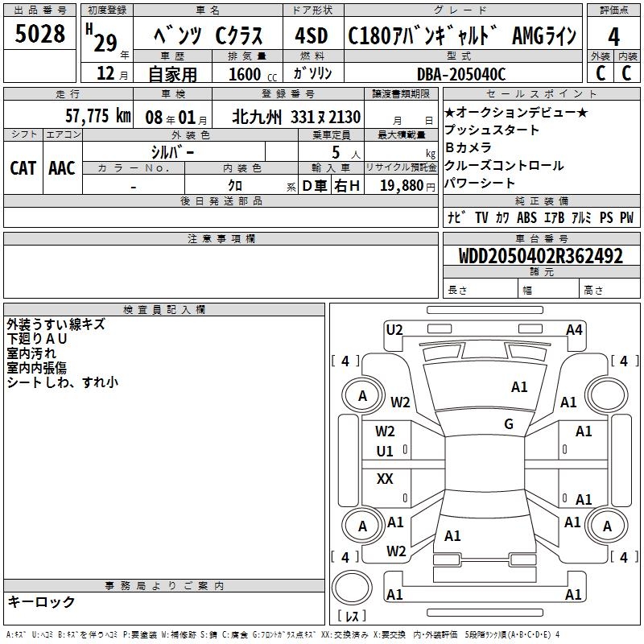Click the U1 dent mark on the door
Viewport: 644px width, 644px height.
385,451
